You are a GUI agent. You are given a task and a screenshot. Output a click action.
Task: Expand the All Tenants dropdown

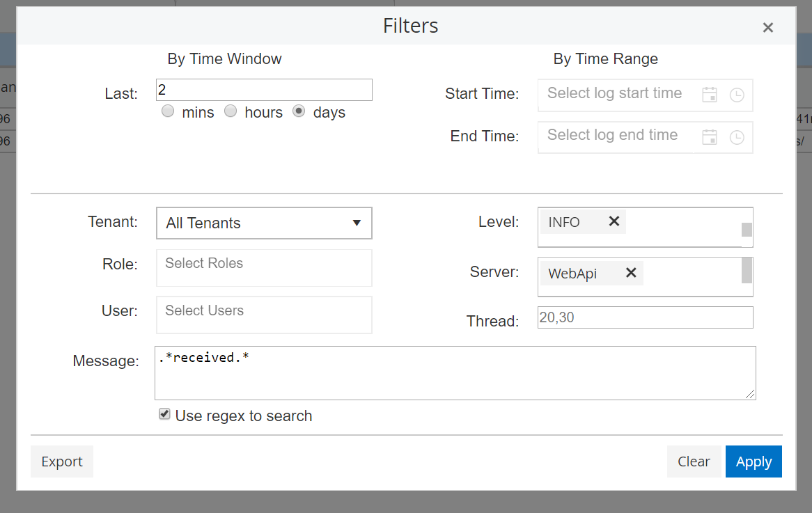[x=264, y=223]
